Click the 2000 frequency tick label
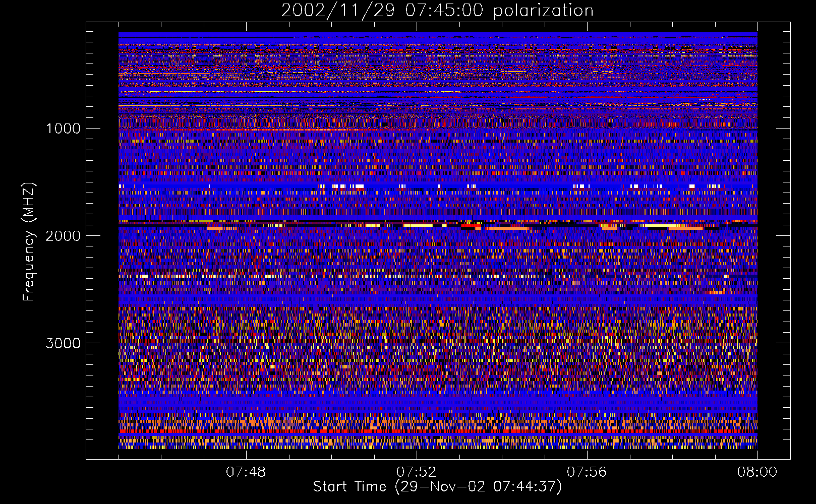The width and height of the screenshot is (816, 504). (x=63, y=236)
